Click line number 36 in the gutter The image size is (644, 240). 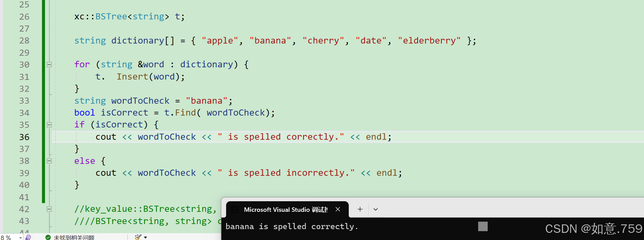pos(24,137)
